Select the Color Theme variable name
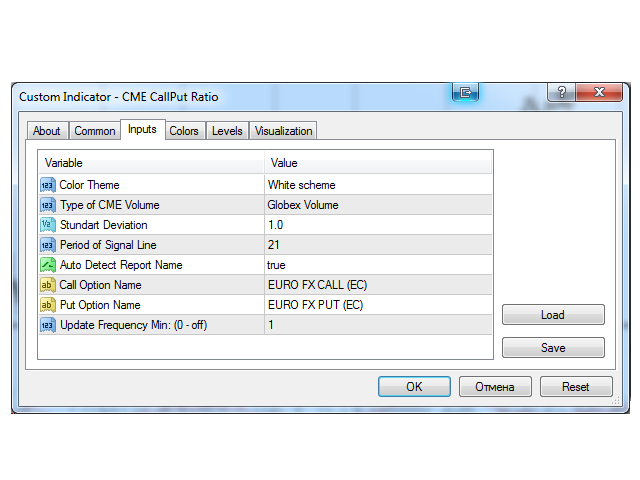This screenshot has height=480, width=640. point(89,185)
